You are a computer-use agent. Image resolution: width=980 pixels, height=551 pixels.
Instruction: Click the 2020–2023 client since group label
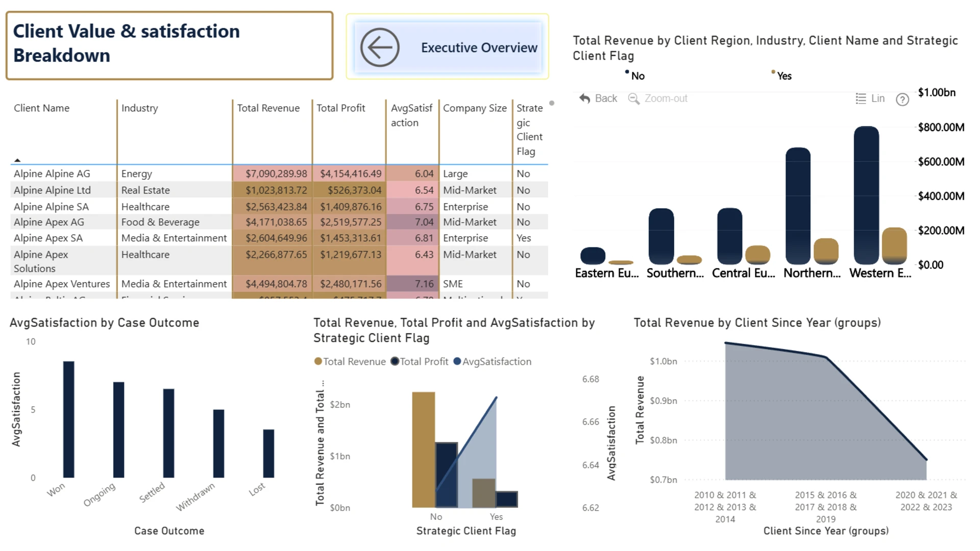(926, 501)
